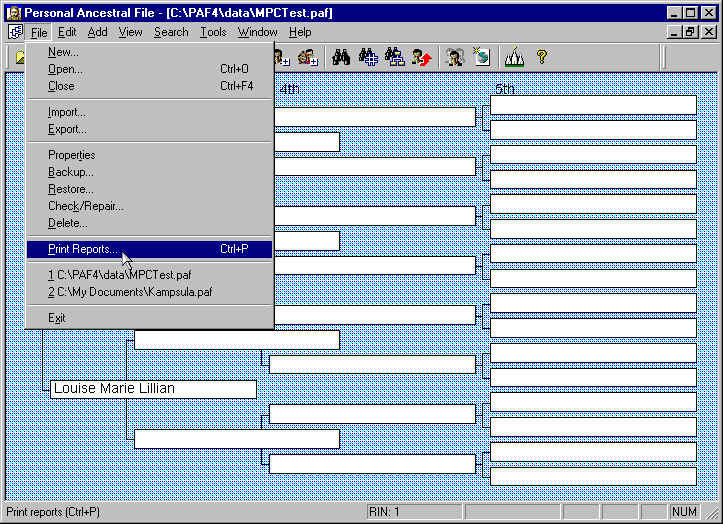
Task: Click the globe web page icon
Action: 481,57
